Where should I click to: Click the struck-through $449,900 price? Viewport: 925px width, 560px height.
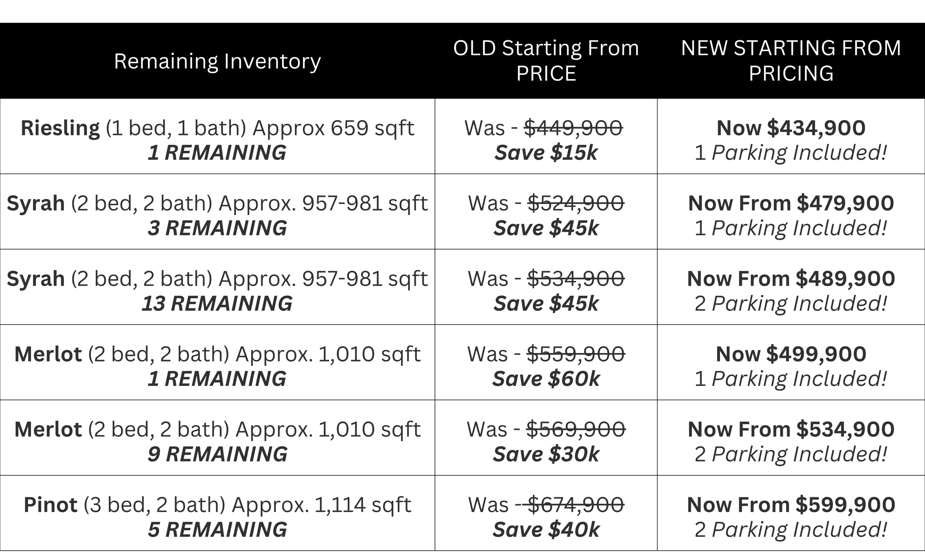click(x=573, y=128)
